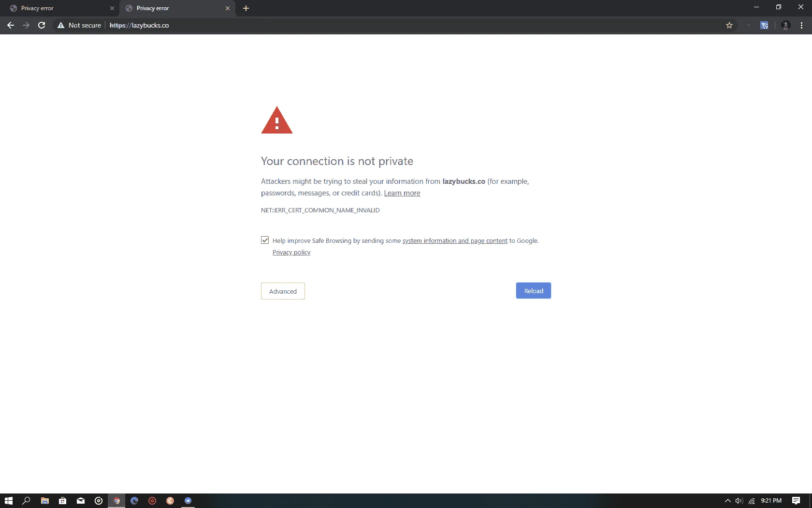The width and height of the screenshot is (812, 508).
Task: Uncheck Help improve Safe Browsing checkbox
Action: (x=265, y=240)
